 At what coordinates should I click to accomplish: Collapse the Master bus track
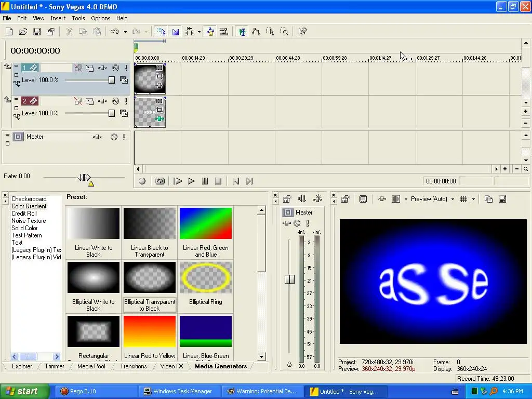(7, 135)
